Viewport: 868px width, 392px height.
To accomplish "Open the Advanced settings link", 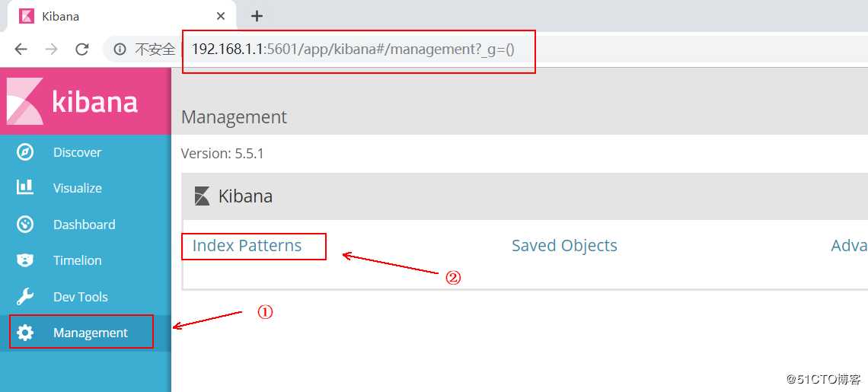I will (x=849, y=245).
